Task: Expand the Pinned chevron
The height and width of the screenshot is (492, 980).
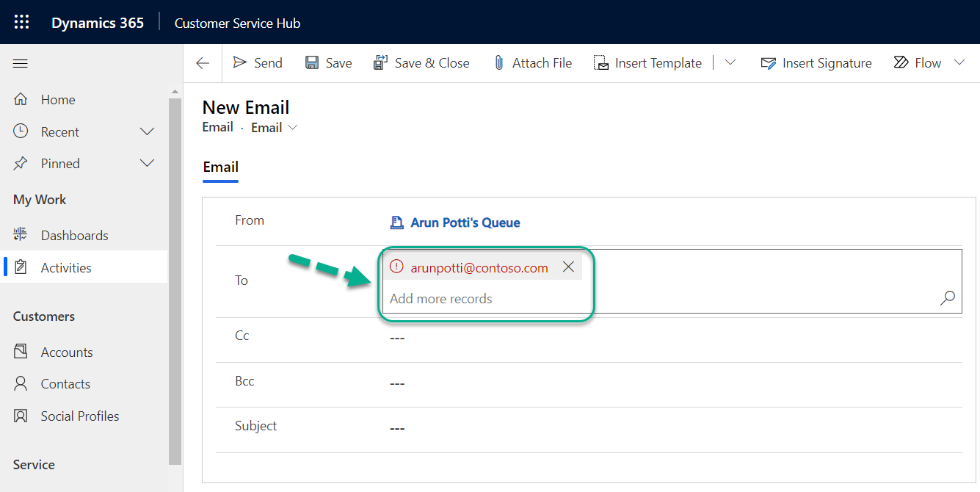Action: point(147,163)
